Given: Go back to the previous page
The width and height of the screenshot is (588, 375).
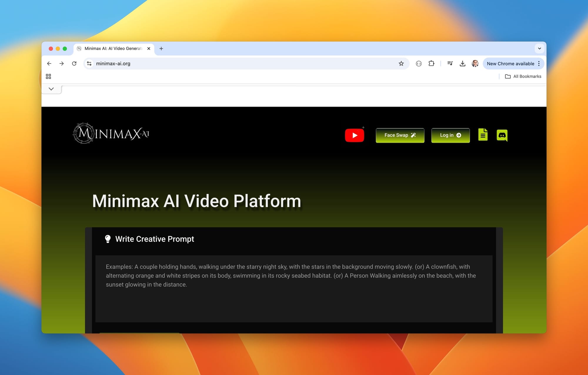Looking at the screenshot, I should click(x=49, y=64).
